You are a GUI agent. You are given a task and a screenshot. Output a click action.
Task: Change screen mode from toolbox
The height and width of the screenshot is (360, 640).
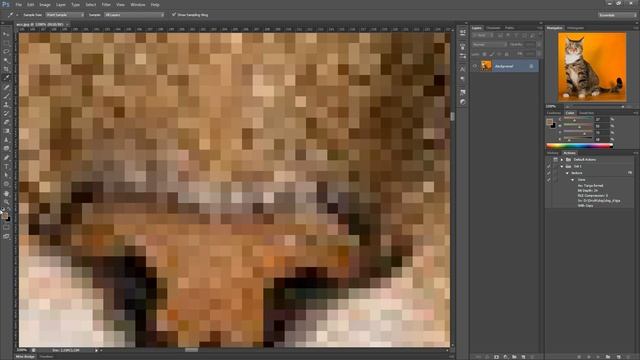click(6, 236)
